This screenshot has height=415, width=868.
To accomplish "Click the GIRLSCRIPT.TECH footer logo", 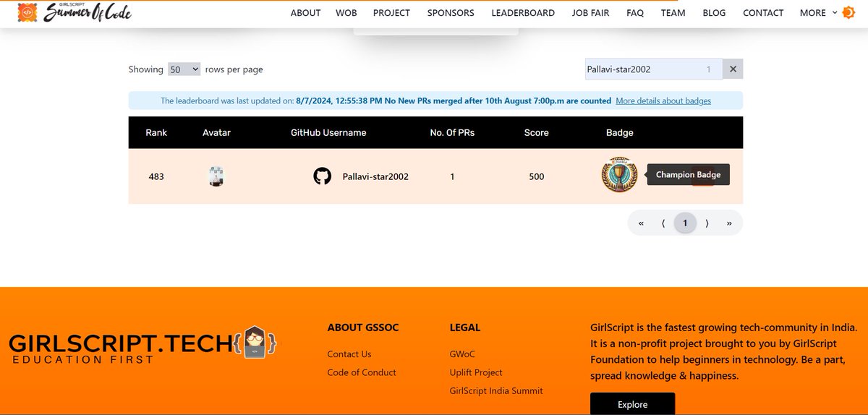I will pyautogui.click(x=142, y=345).
